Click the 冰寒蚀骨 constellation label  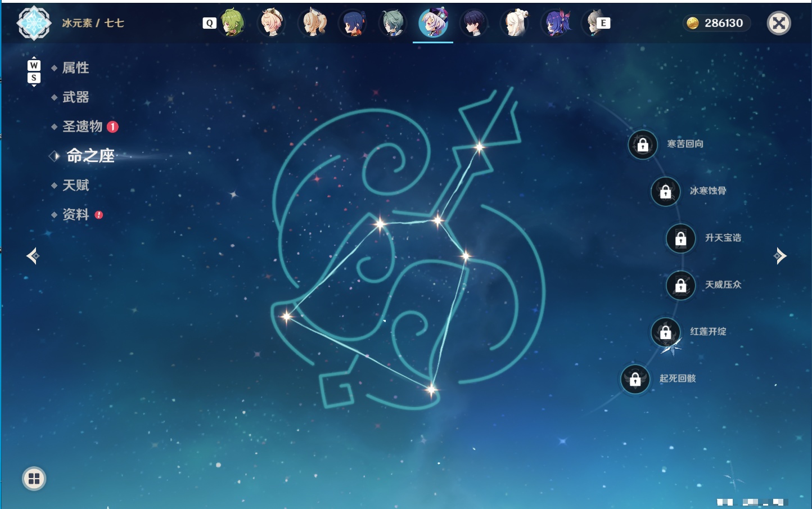pos(708,191)
